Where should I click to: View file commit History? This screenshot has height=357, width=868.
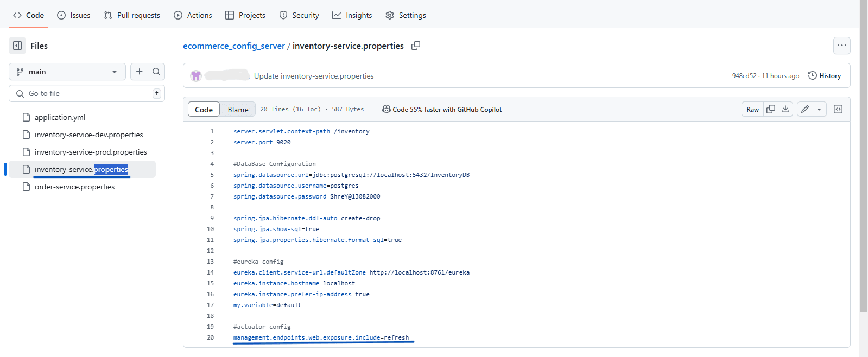point(825,76)
